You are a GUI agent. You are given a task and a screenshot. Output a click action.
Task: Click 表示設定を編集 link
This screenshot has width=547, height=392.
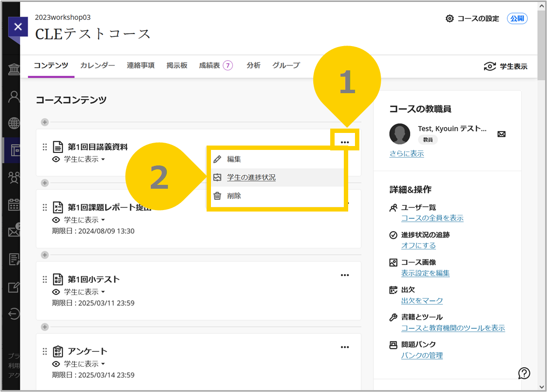(425, 273)
